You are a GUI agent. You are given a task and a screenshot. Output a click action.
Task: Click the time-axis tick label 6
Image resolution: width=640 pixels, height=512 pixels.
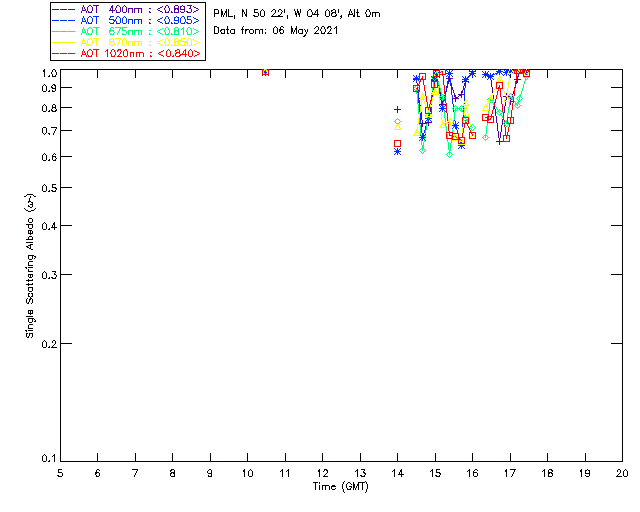pos(98,473)
